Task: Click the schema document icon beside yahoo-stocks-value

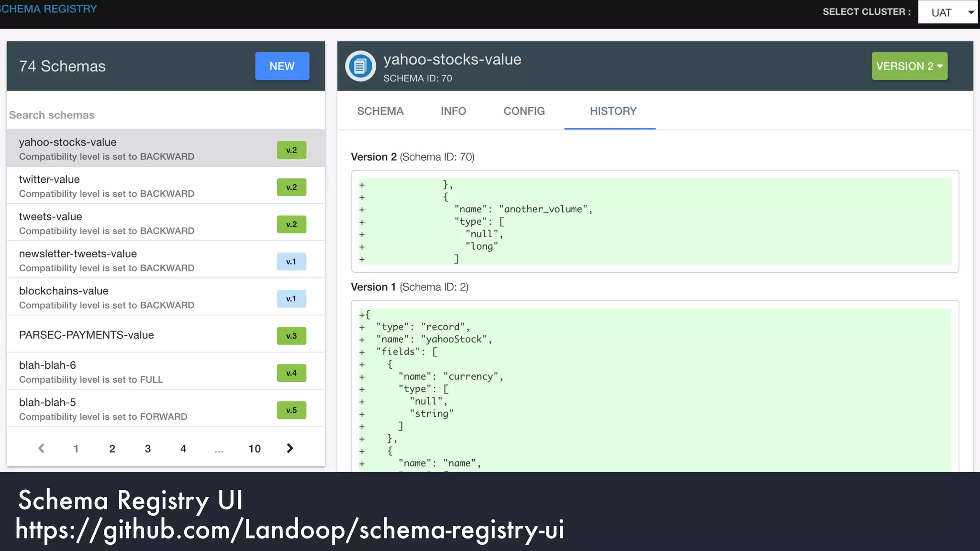Action: 360,66
